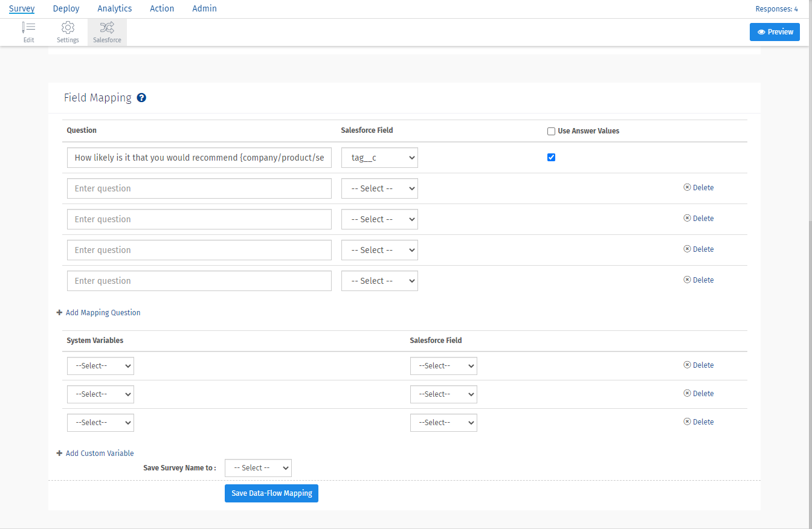The image size is (812, 529).
Task: Open the Settings gear icon
Action: pos(68,28)
